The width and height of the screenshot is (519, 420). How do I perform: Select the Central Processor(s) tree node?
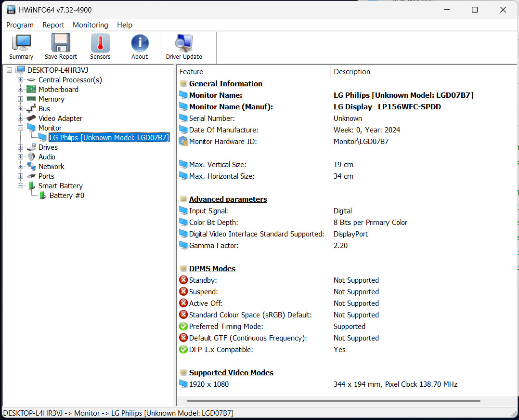click(x=70, y=80)
